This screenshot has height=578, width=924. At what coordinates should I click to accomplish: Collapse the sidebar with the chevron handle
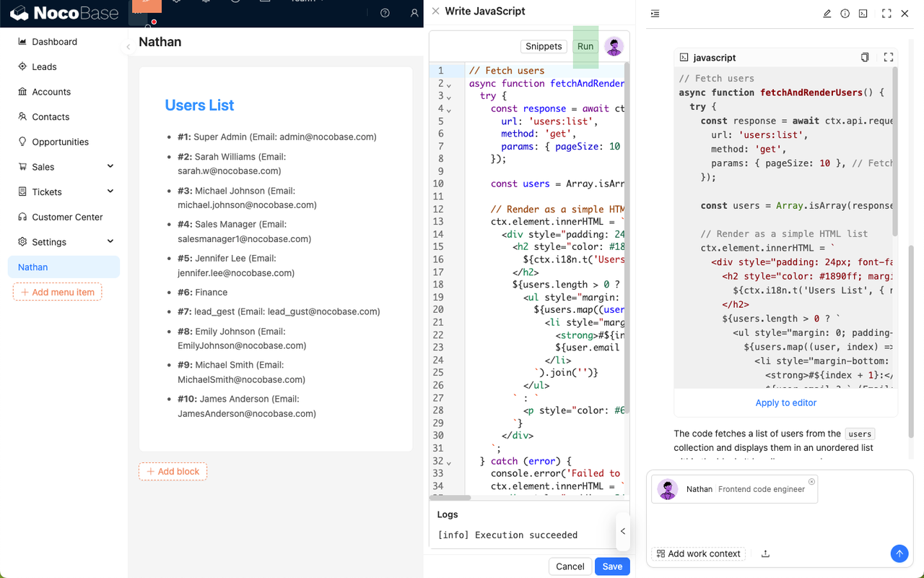coord(128,47)
